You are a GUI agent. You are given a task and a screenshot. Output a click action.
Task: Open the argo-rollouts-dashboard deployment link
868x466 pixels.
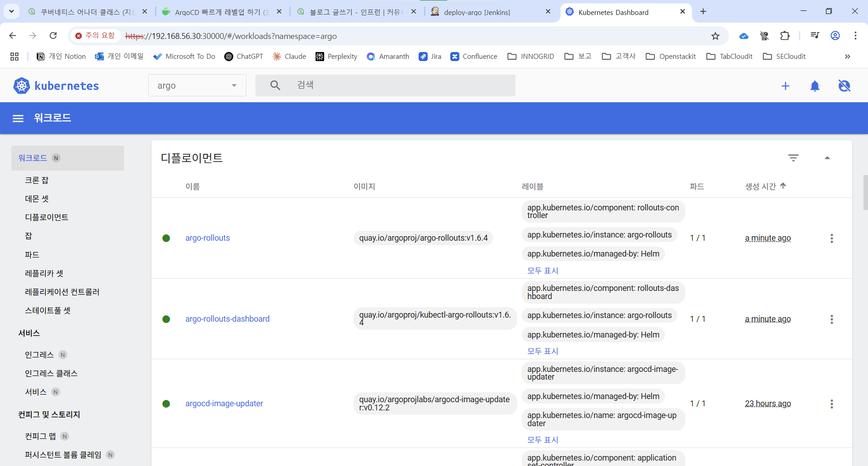(227, 319)
